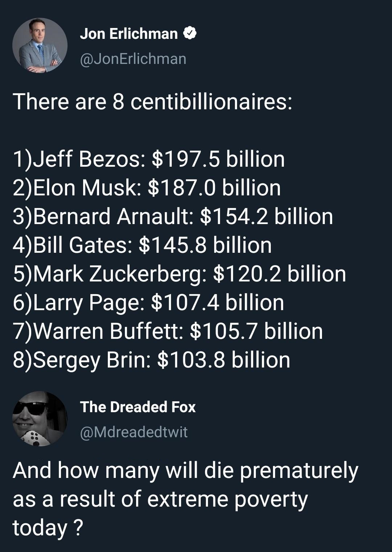The image size is (392, 552).
Task: Open the @JonErlichman handle link
Action: 133,58
